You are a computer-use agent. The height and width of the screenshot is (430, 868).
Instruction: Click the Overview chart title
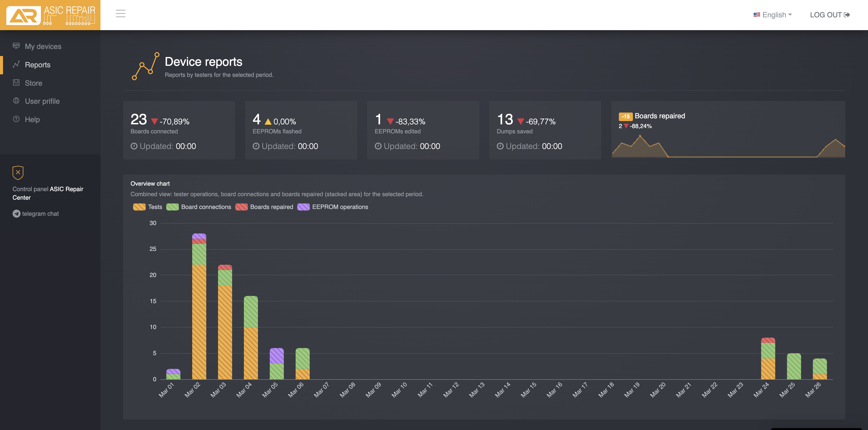(150, 184)
